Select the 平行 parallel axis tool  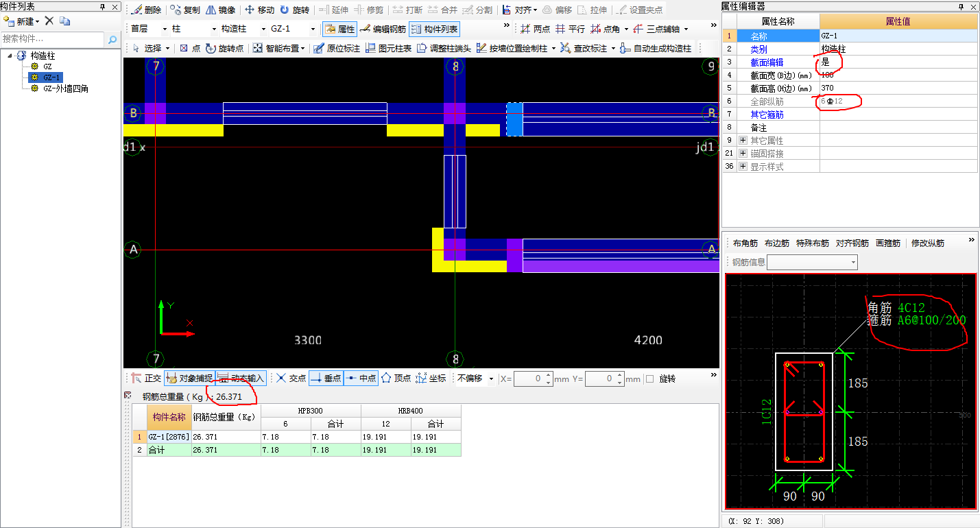570,29
